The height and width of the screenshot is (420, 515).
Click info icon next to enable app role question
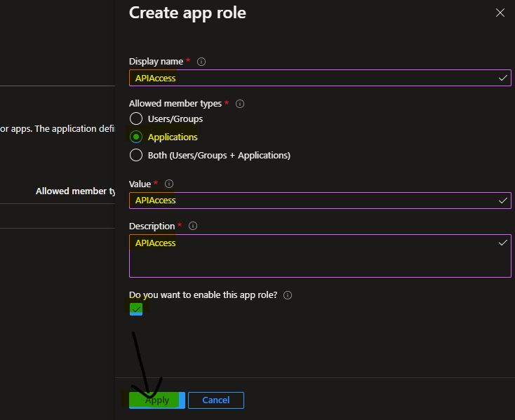[x=288, y=295]
